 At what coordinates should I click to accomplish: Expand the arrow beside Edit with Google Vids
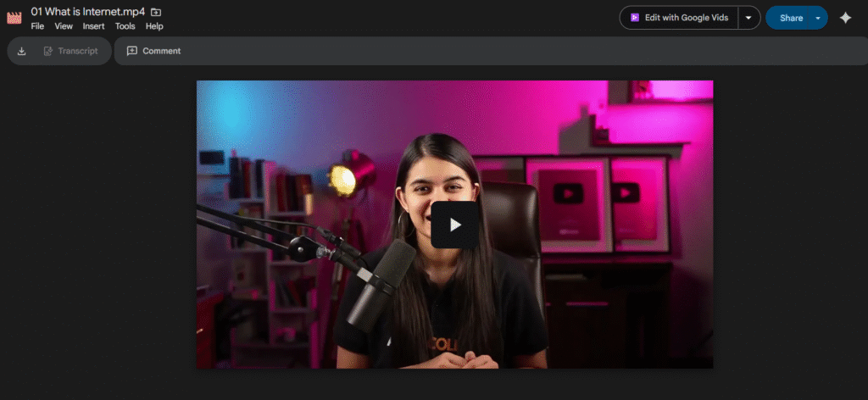tap(748, 18)
